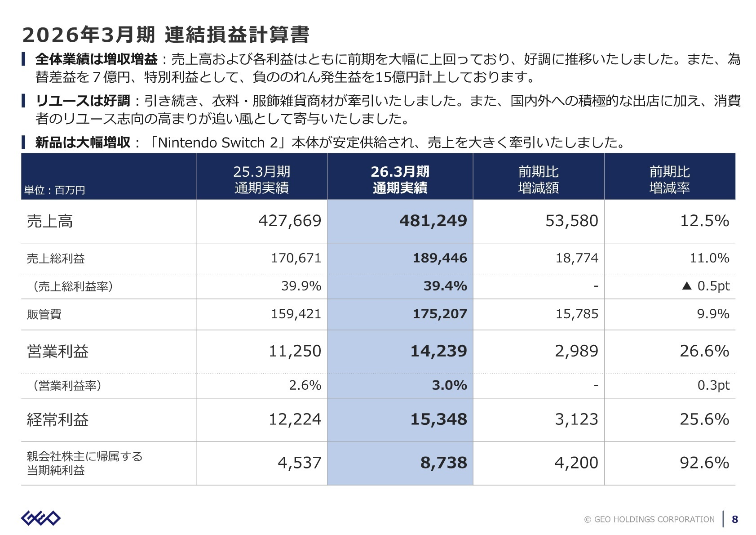Click the 単位：百万円 unit label
The image size is (756, 535).
point(54,190)
